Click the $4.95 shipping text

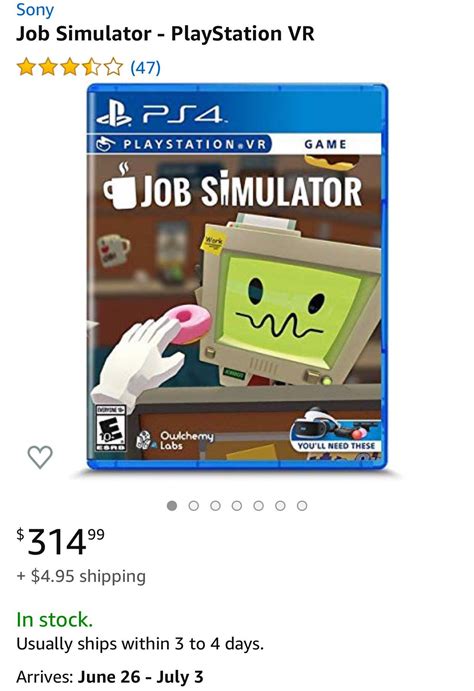pyautogui.click(x=81, y=576)
